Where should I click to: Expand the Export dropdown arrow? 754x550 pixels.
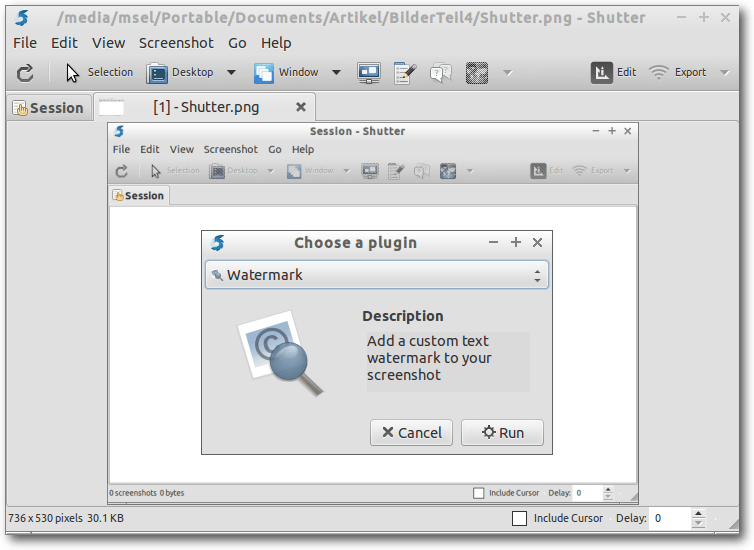coord(725,73)
